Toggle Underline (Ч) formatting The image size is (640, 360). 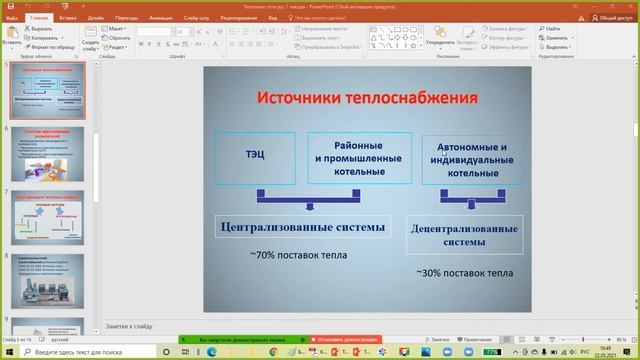coord(158,44)
